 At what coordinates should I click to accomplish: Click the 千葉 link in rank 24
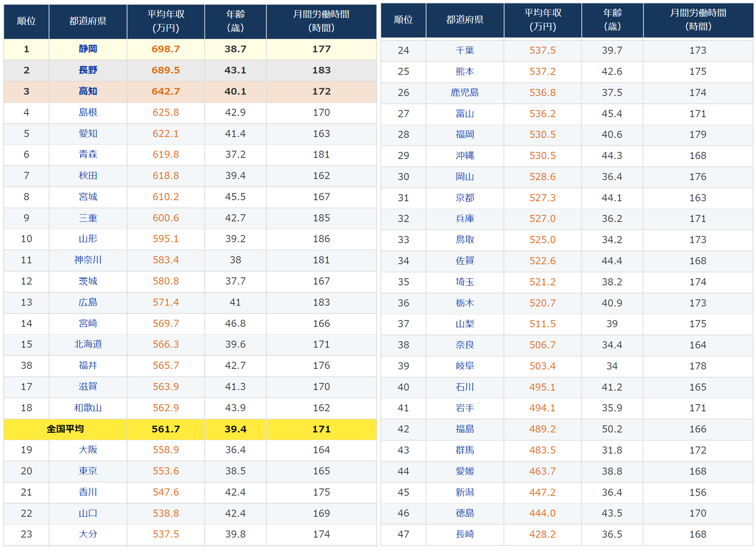pos(464,50)
